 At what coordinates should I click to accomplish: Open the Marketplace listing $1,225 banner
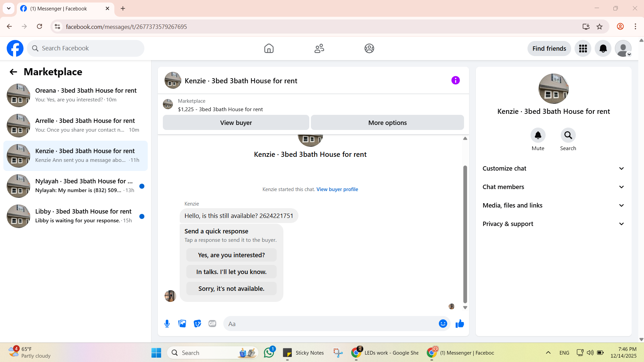(x=220, y=105)
